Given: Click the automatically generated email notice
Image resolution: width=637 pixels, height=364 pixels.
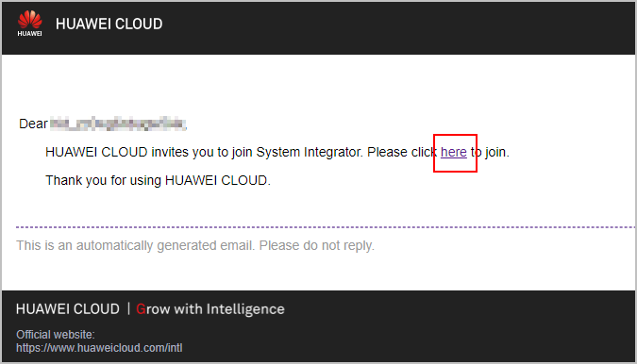Looking at the screenshot, I should 195,245.
